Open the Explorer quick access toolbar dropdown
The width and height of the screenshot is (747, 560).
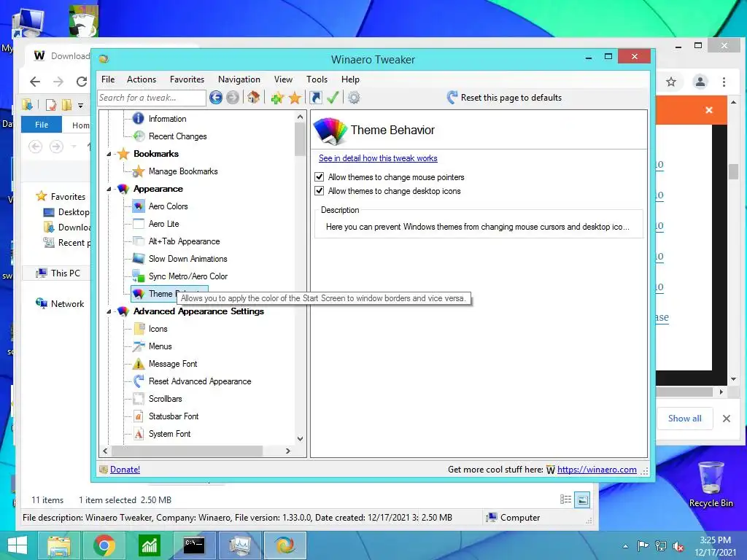click(x=80, y=105)
